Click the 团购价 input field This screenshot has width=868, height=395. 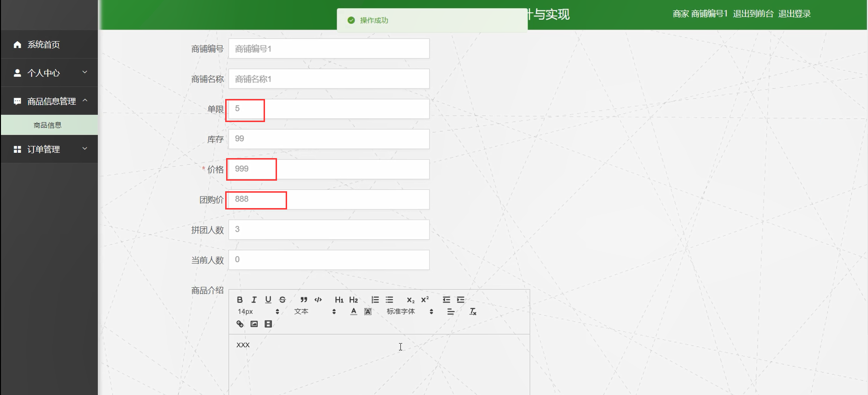point(329,199)
